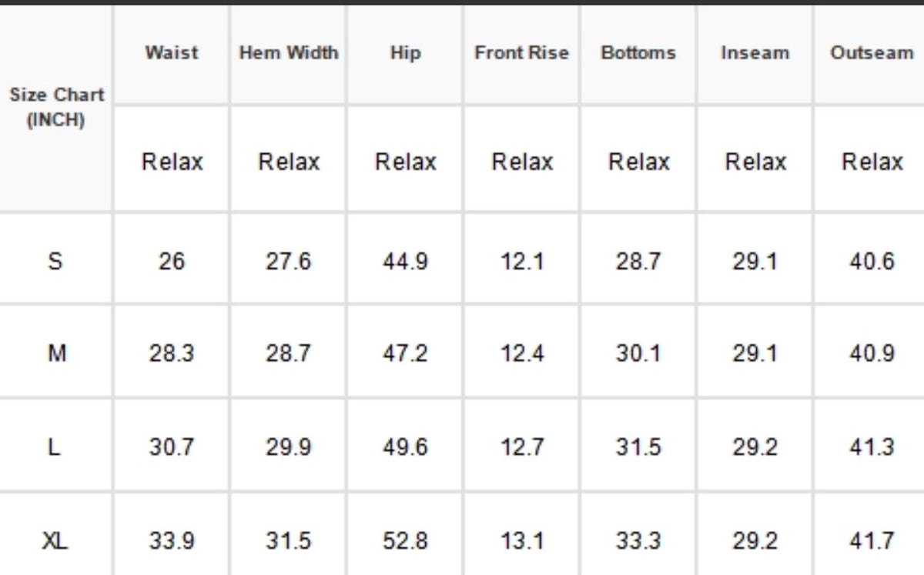Select outseam value 41.7 for XL
Viewport: 924px width, 575px height.
click(x=872, y=540)
